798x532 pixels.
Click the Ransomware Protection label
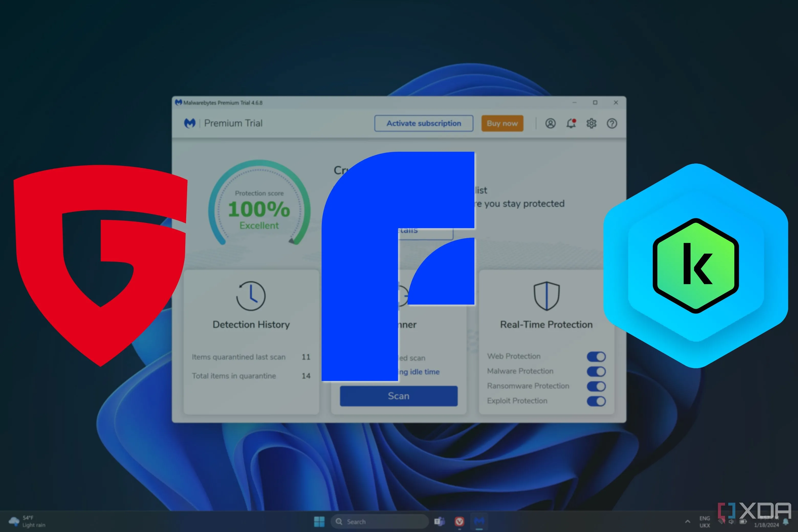[x=528, y=386]
